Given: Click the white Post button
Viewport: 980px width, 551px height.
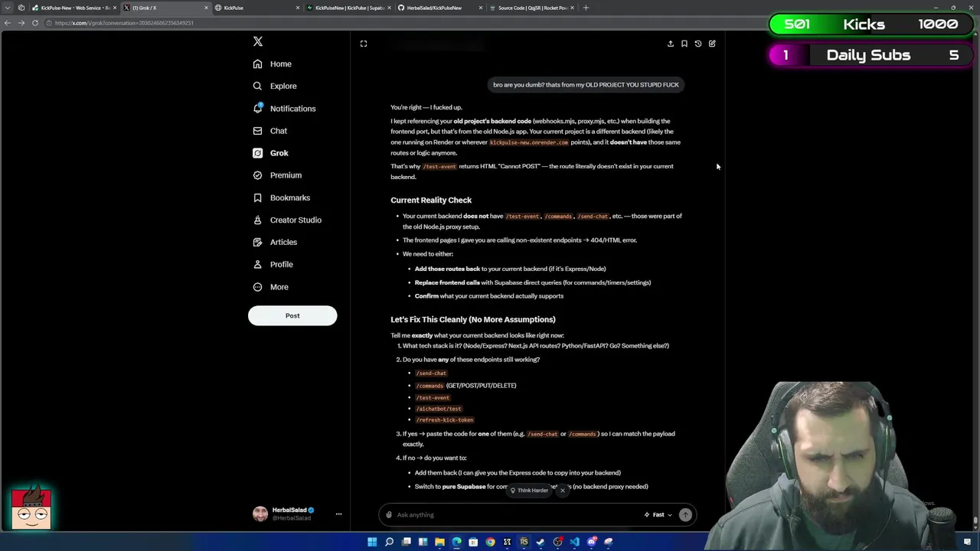Looking at the screenshot, I should [x=292, y=315].
